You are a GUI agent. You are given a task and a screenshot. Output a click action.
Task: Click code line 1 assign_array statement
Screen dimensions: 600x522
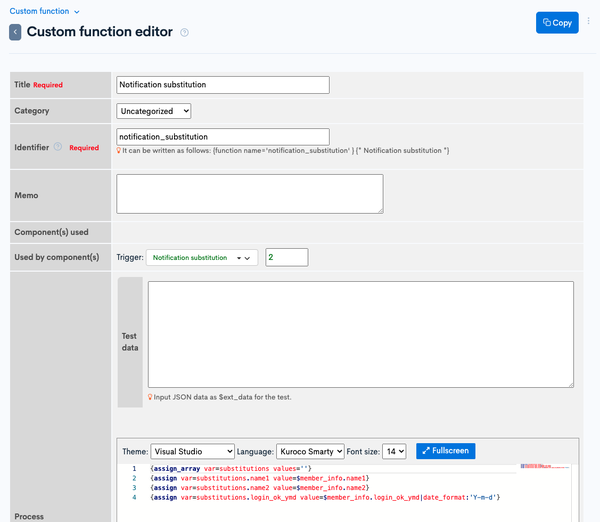pyautogui.click(x=231, y=468)
